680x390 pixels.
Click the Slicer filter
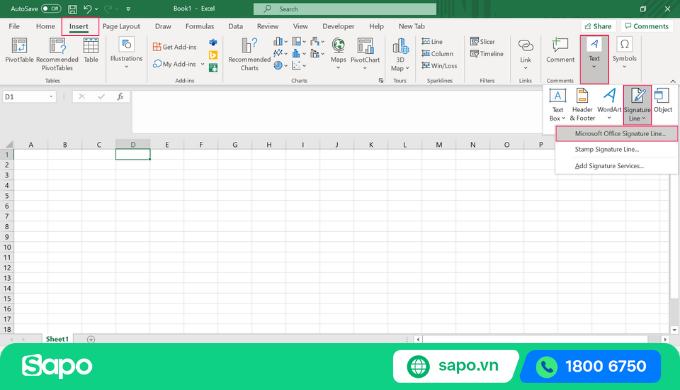tap(482, 42)
